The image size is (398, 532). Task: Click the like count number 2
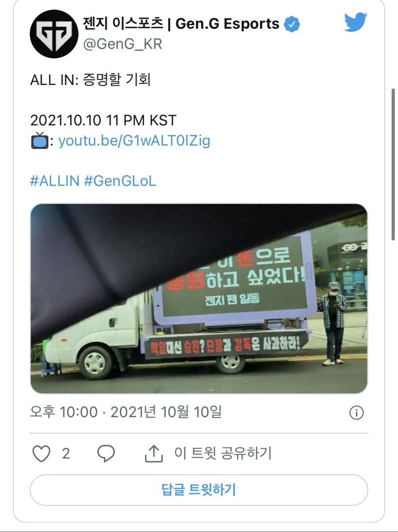click(66, 454)
